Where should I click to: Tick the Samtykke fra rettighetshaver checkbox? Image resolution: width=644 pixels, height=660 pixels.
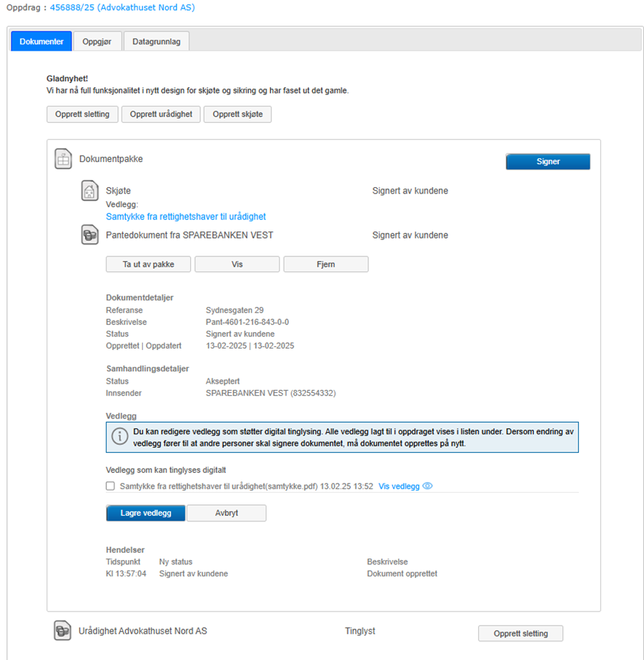click(110, 486)
